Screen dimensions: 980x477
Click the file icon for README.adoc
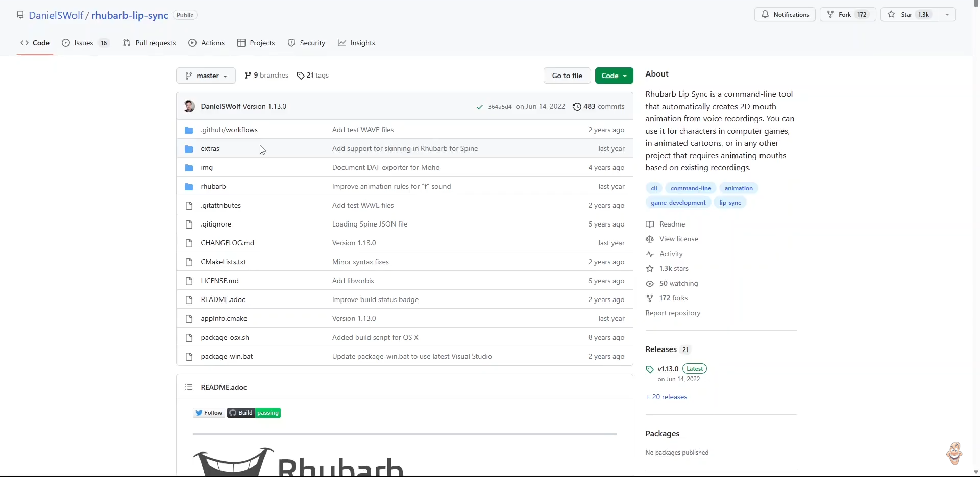pos(189,300)
